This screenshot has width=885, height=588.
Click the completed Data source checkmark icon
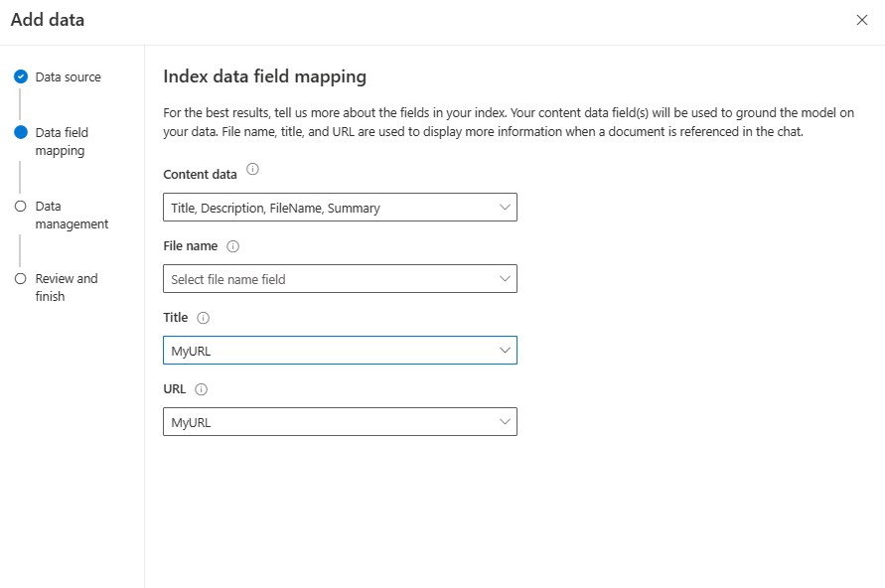coord(21,76)
